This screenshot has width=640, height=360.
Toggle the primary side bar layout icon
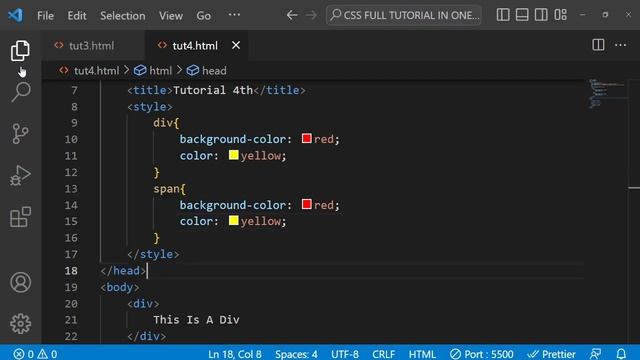coord(503,15)
